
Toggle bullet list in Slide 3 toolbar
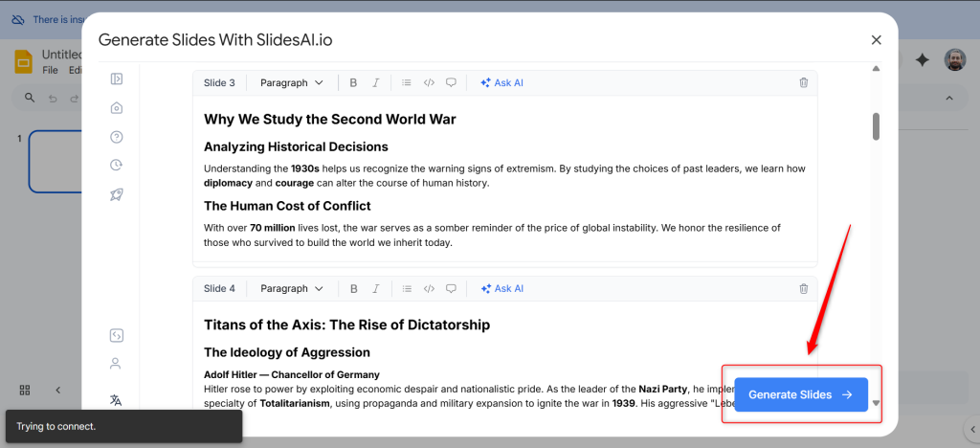point(406,82)
